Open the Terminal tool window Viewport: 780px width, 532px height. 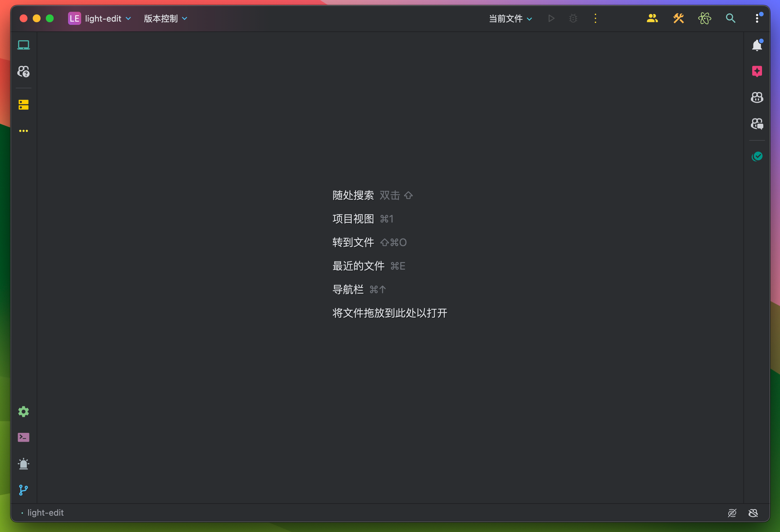tap(24, 437)
